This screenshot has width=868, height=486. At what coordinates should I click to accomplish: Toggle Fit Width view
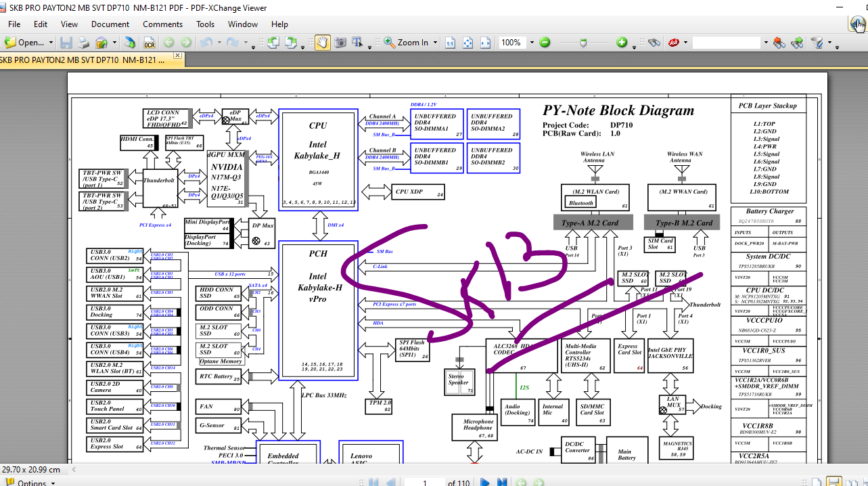tap(485, 43)
